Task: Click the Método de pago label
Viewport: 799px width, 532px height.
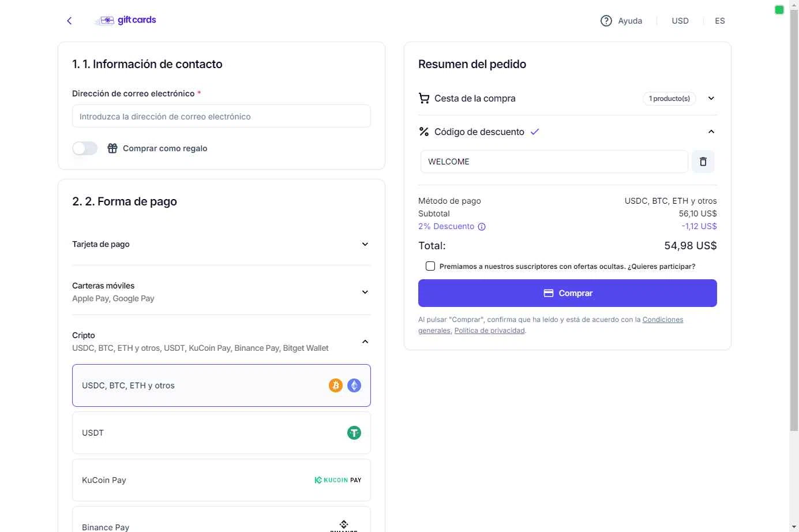Action: point(449,201)
